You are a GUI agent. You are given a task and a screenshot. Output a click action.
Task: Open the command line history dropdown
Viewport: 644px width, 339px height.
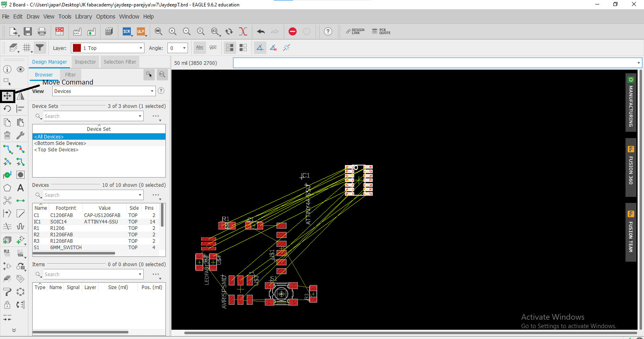click(x=638, y=63)
